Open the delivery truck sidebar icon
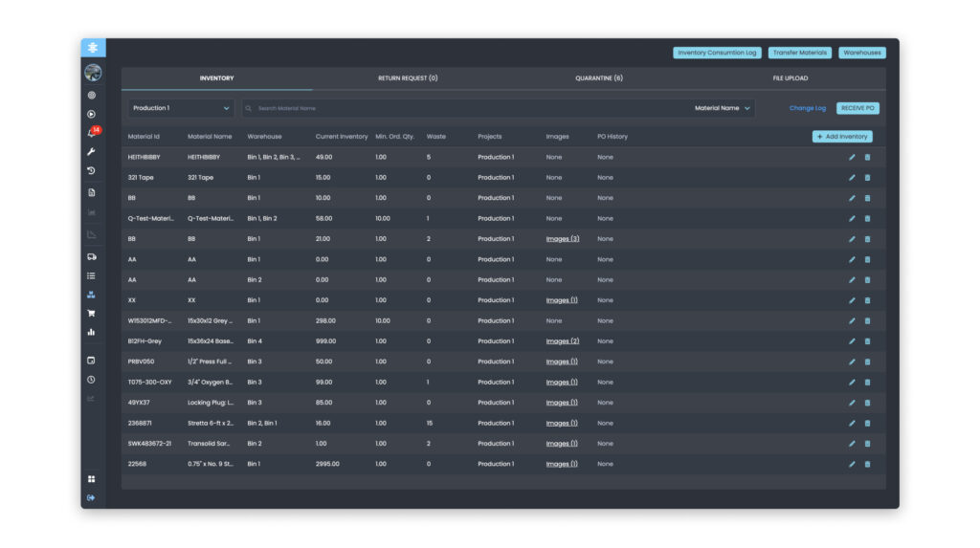The height and width of the screenshot is (548, 980). tap(91, 257)
